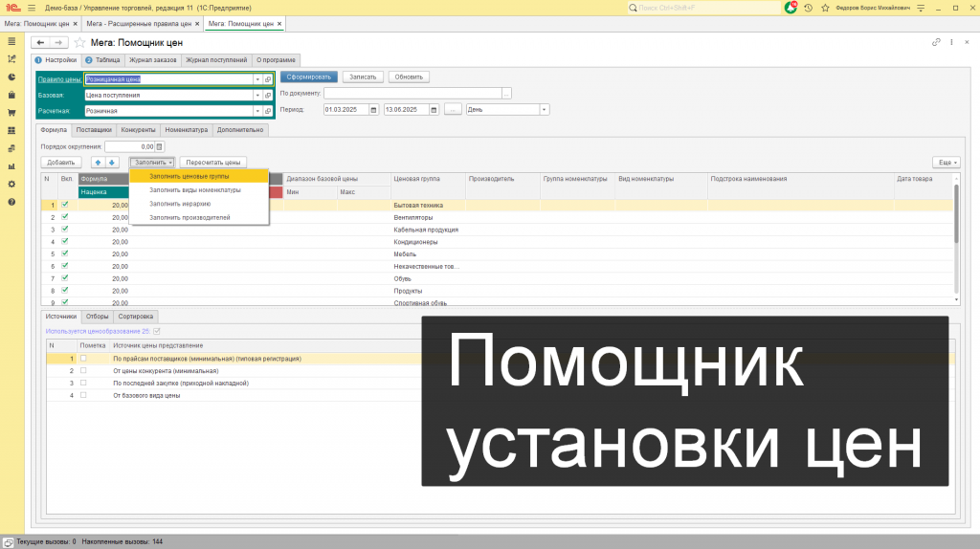This screenshot has height=549, width=980.
Task: Open the three-dot form options icon
Action: [951, 42]
